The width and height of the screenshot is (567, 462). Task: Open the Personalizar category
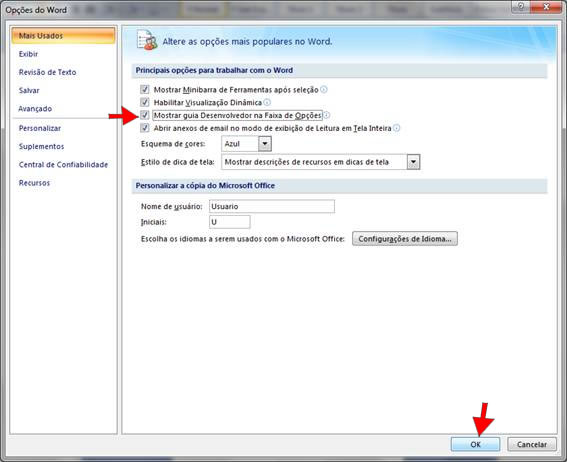pyautogui.click(x=40, y=128)
